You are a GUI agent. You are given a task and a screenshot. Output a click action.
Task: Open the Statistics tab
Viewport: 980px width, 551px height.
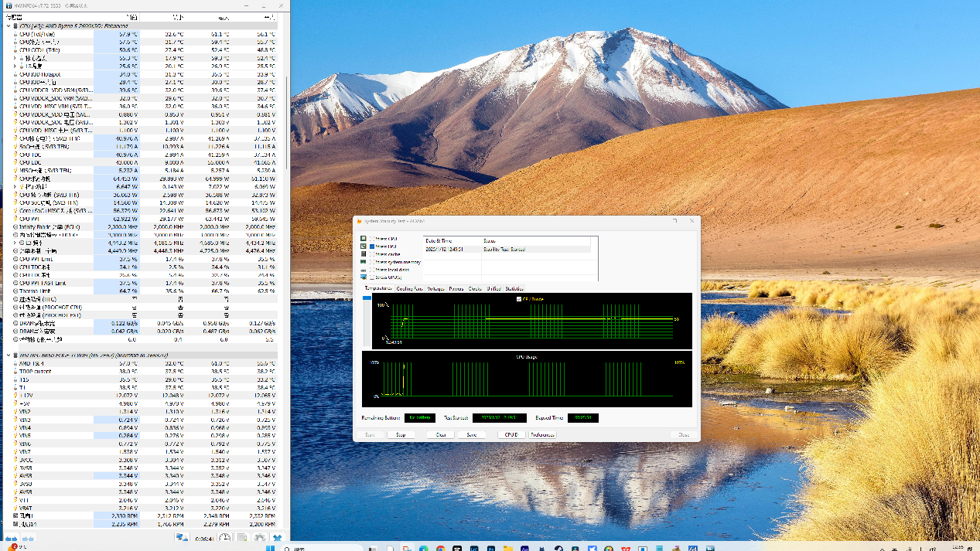point(514,288)
